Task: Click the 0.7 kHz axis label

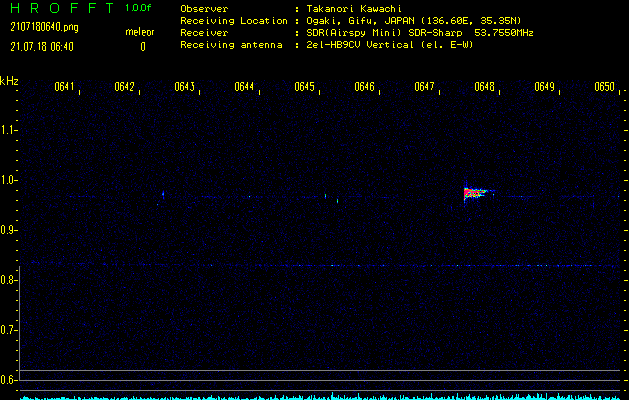Action: click(8, 330)
